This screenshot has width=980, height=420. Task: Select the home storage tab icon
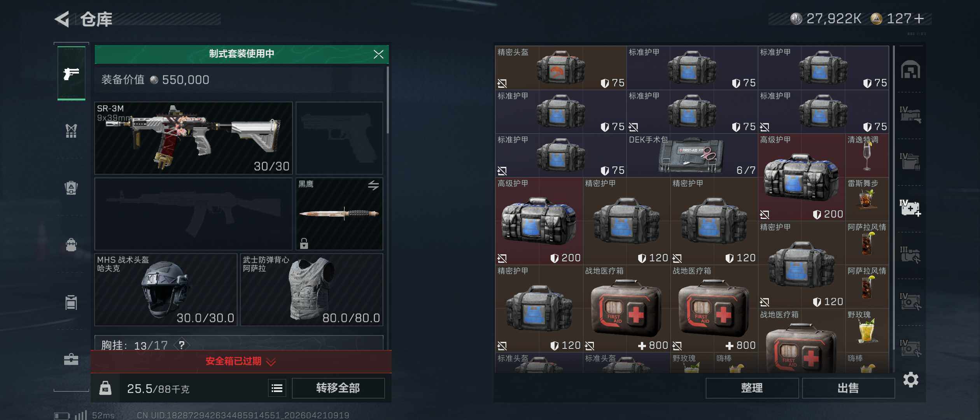pyautogui.click(x=910, y=70)
